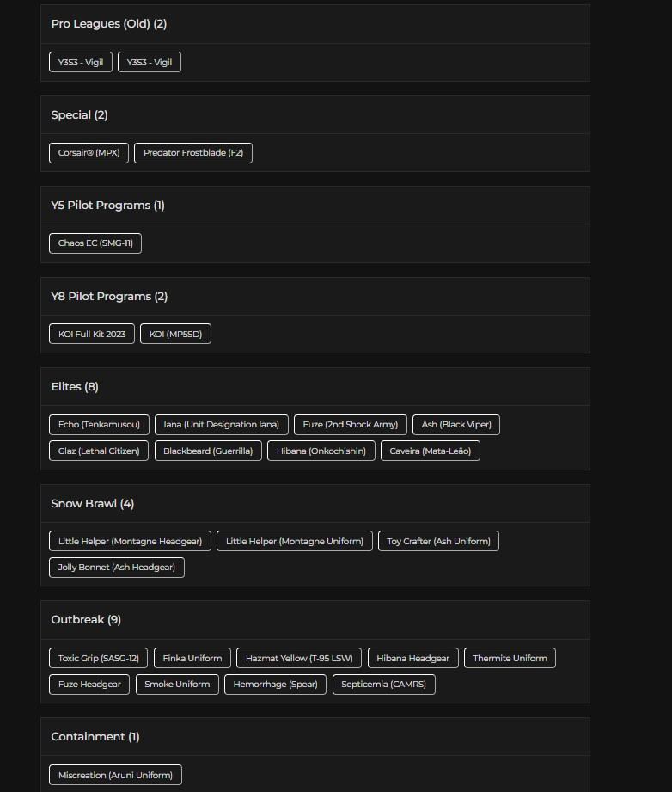This screenshot has height=792, width=672.
Task: Click the Snow Brawl (4) section header
Action: (x=92, y=504)
